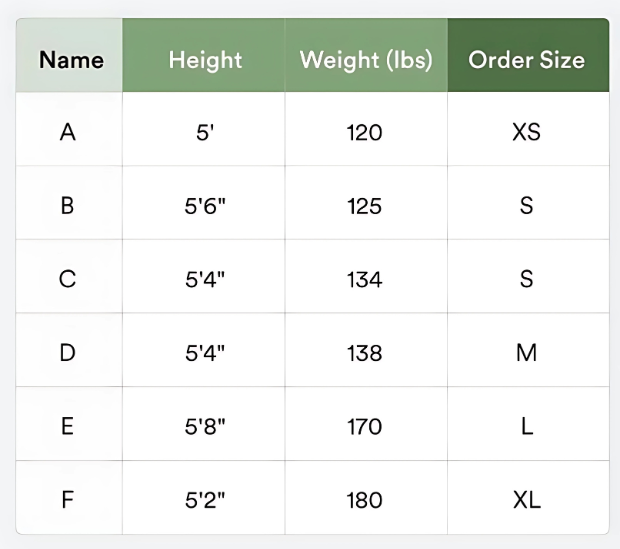Select the height cell showing 5'8"
The width and height of the screenshot is (620, 549).
click(205, 427)
